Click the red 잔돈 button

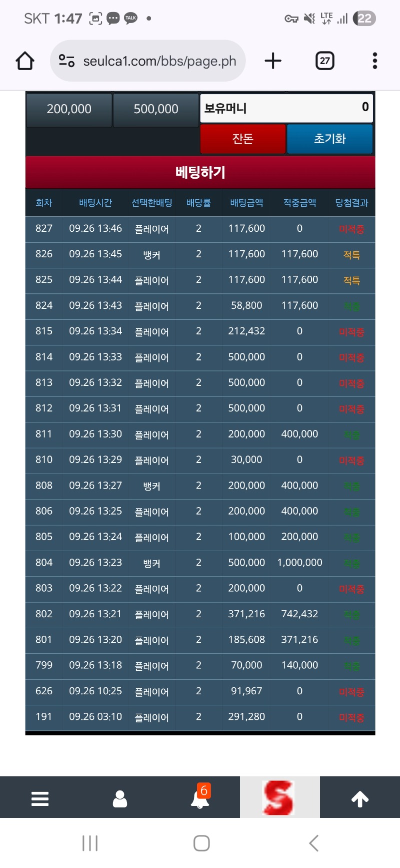pos(243,139)
